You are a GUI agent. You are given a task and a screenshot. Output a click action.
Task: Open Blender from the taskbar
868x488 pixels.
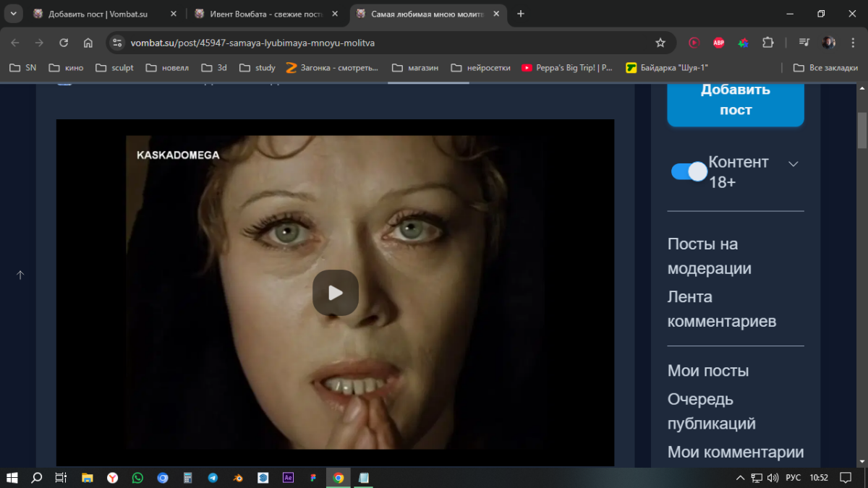[238, 478]
